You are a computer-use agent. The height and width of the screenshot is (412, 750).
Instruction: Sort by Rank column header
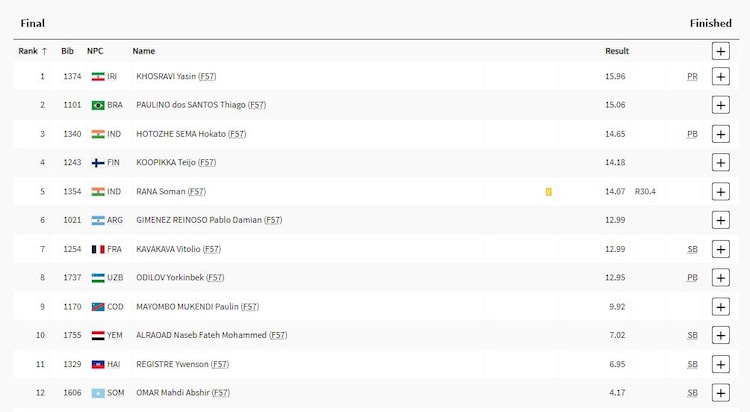pyautogui.click(x=32, y=51)
